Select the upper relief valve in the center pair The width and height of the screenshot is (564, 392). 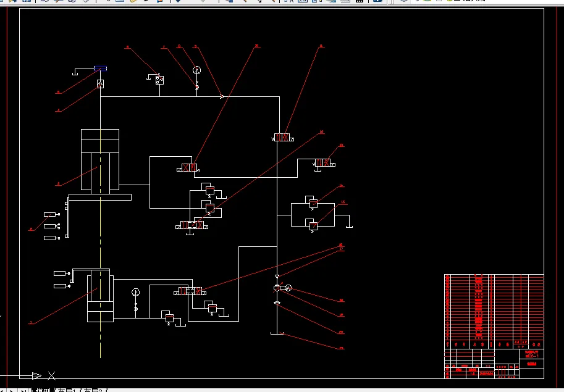[x=209, y=191]
